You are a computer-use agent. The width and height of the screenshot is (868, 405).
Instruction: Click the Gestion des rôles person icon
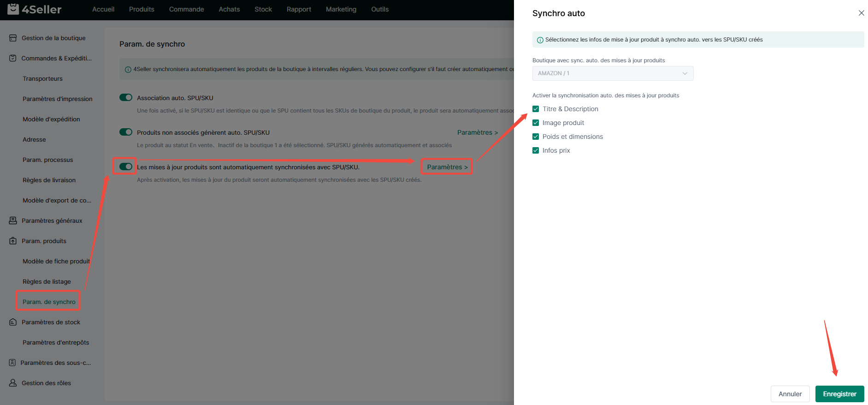coord(13,383)
